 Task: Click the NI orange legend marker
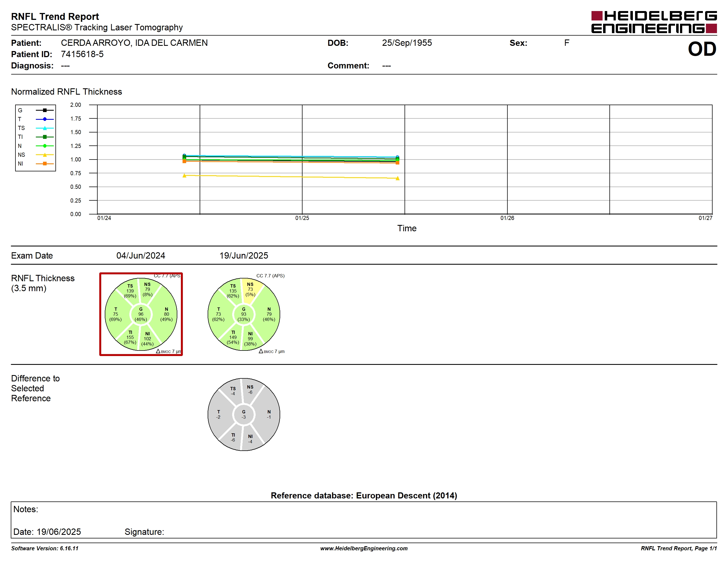45,163
